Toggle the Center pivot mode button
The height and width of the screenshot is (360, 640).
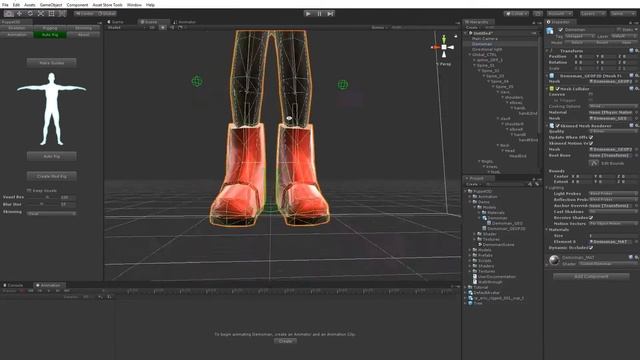pos(84,13)
